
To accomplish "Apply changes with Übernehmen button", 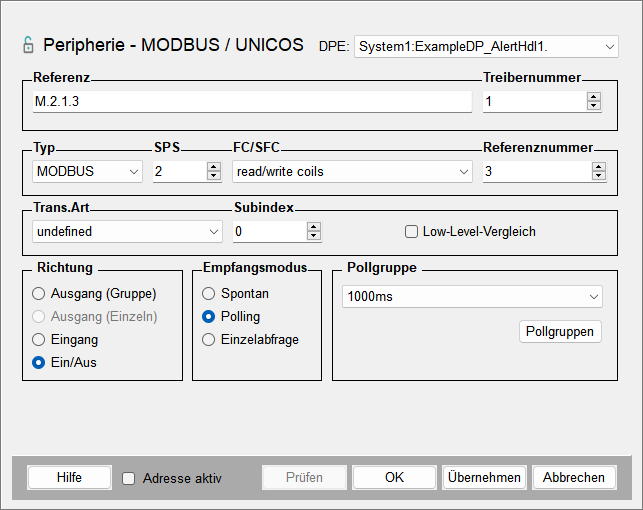I will coord(484,478).
